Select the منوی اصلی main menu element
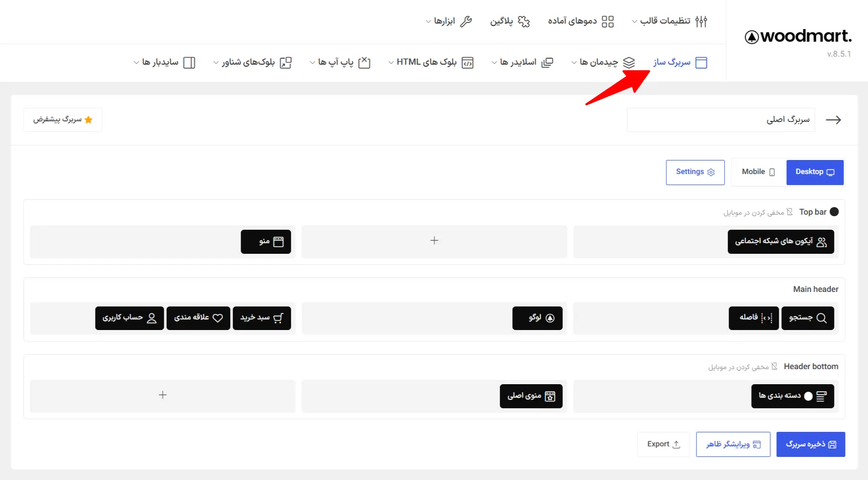 [531, 396]
